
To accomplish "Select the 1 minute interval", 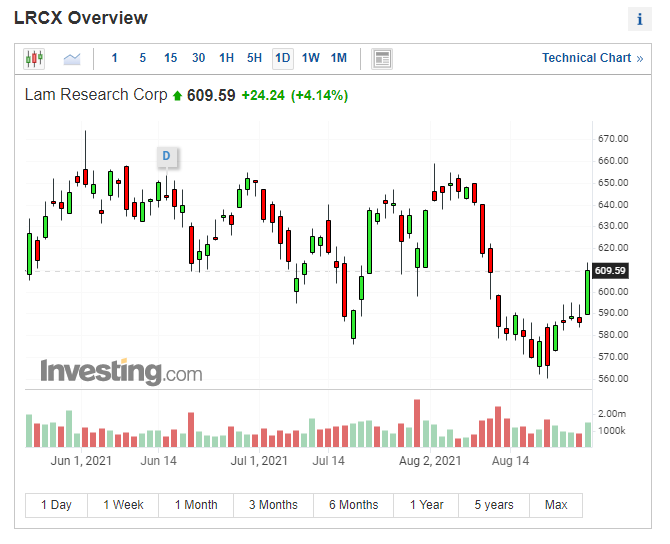I will (114, 58).
